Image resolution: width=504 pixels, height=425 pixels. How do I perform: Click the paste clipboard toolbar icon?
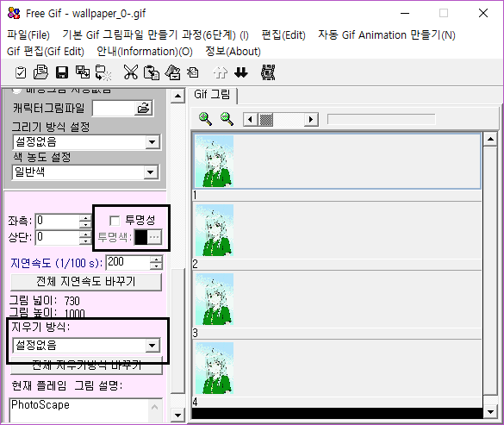click(152, 72)
